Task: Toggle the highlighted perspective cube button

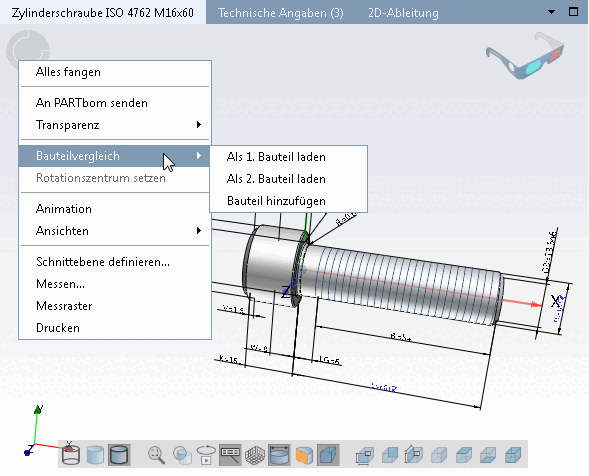Action: pyautogui.click(x=328, y=455)
